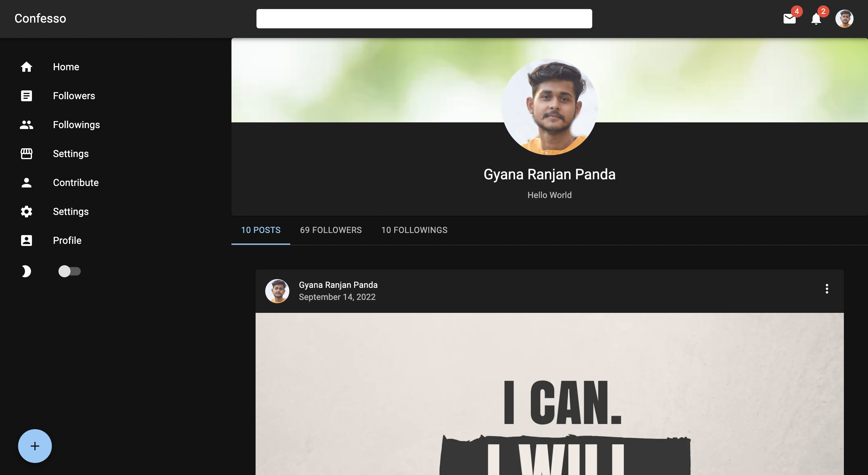This screenshot has height=475, width=868.
Task: Click the large profile picture
Action: point(549,107)
